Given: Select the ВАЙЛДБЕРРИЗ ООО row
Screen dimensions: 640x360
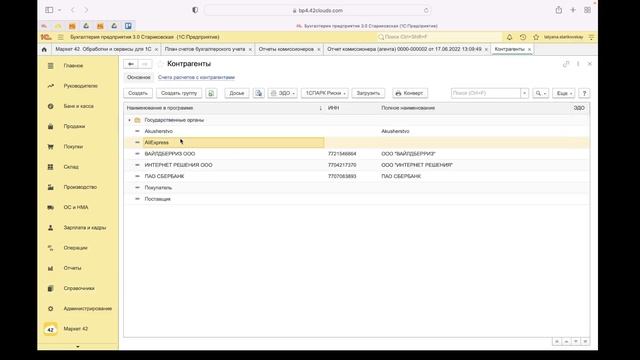Looking at the screenshot, I should [356, 154].
